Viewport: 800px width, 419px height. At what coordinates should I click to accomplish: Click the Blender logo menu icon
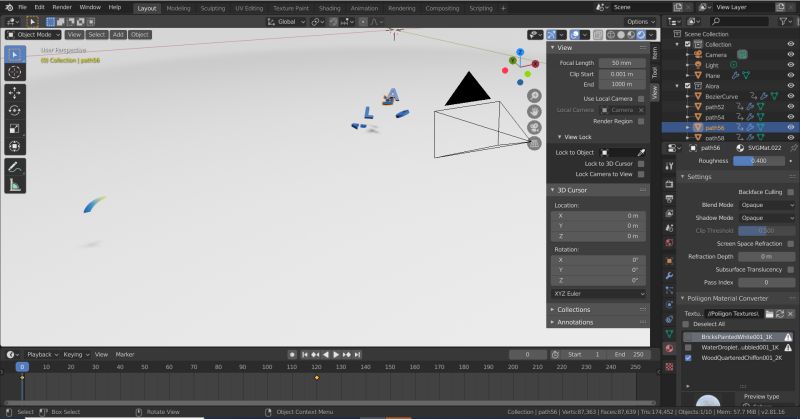click(9, 7)
